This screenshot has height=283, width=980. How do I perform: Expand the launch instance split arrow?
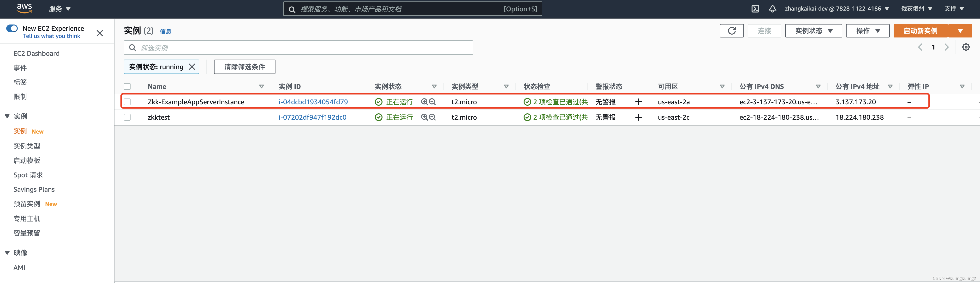coord(960,31)
